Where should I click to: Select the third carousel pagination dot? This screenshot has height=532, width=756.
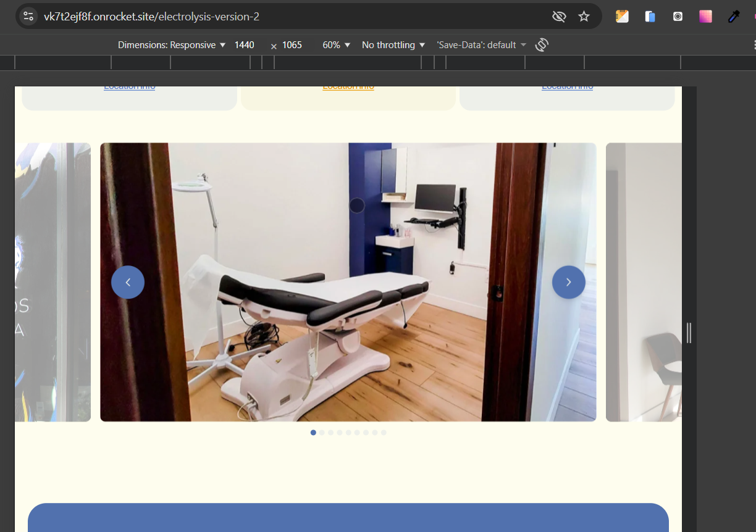pos(330,433)
